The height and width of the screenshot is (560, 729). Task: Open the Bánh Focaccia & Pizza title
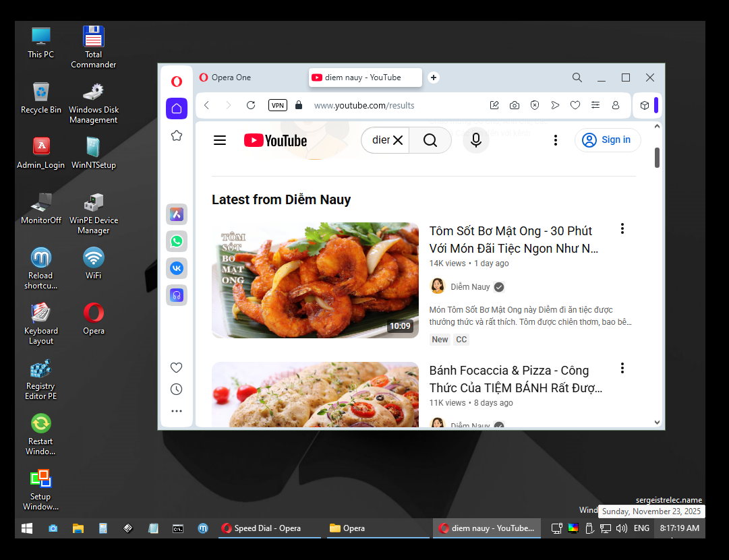pos(516,379)
